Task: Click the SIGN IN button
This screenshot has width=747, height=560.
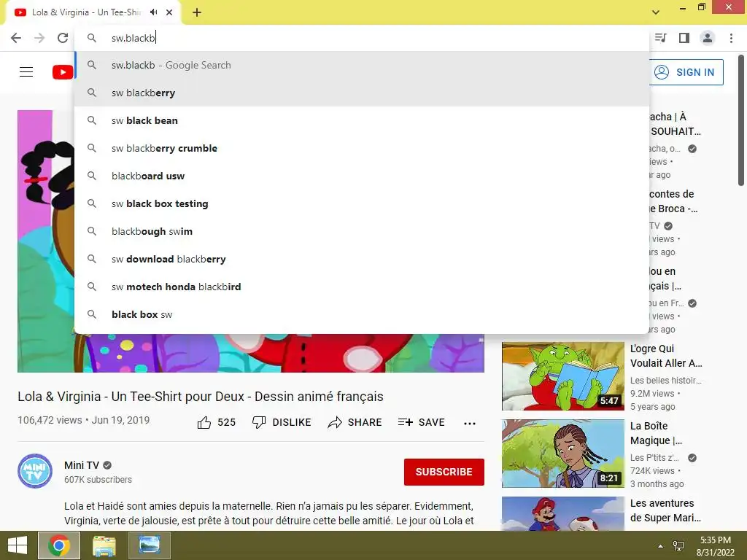Action: click(x=686, y=72)
